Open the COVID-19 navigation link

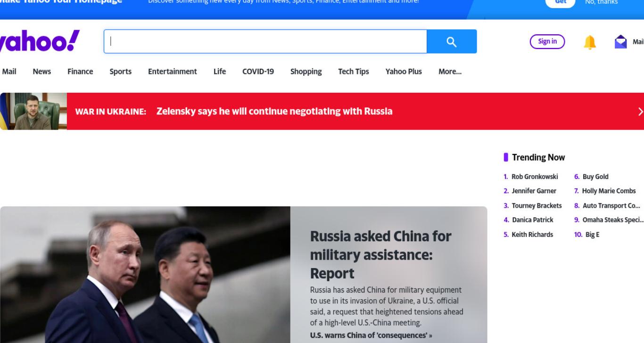[258, 72]
